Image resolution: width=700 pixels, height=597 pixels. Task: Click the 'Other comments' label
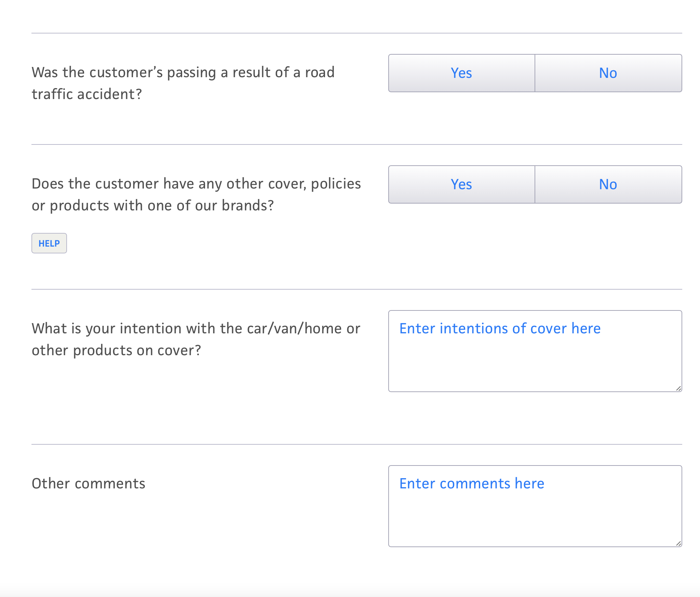[89, 484]
